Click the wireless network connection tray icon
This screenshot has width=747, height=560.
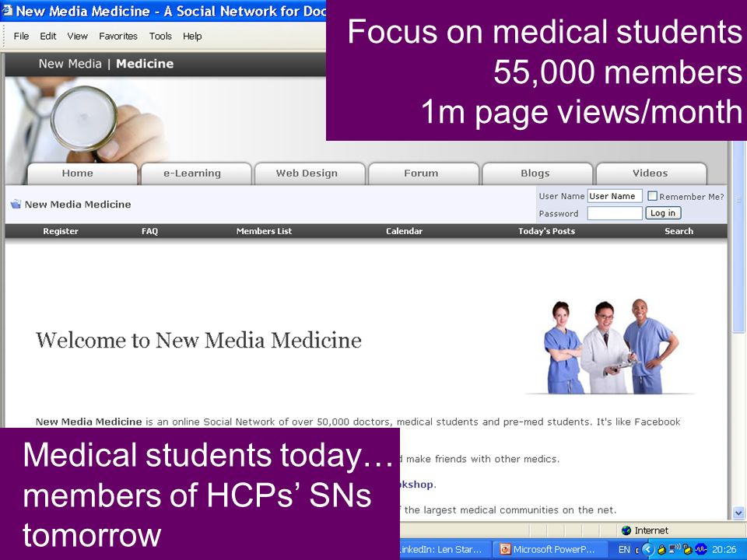point(675,548)
